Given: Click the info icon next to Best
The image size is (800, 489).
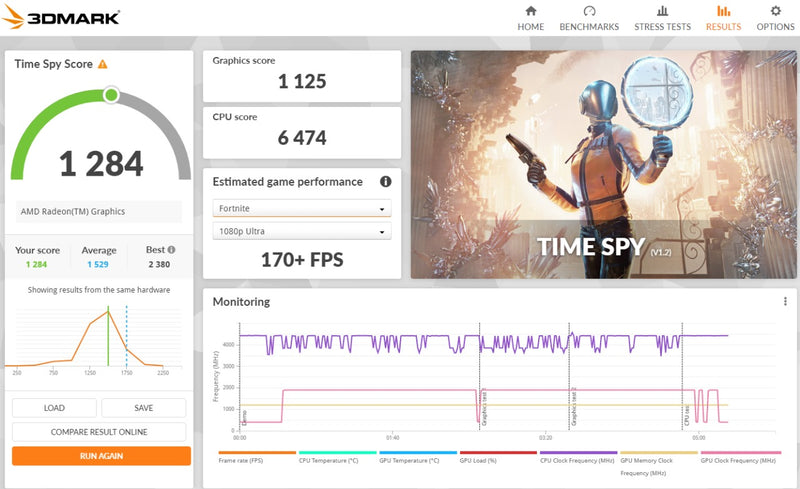Looking at the screenshot, I should pos(171,250).
